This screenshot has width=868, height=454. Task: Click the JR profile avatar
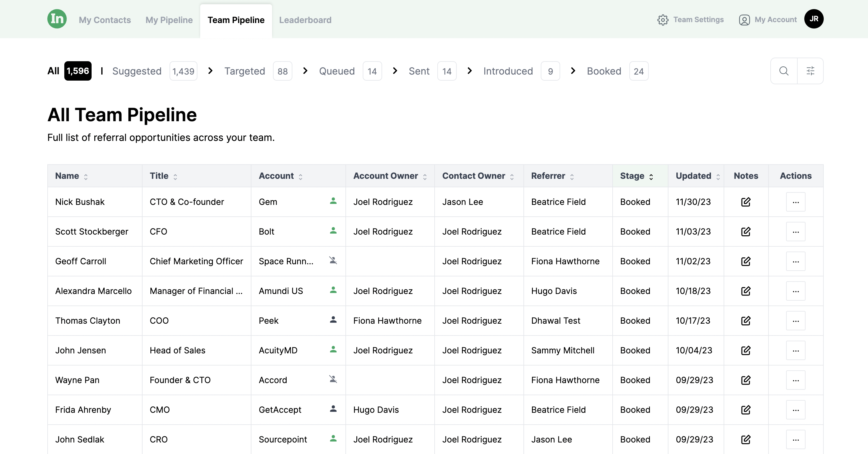(813, 19)
